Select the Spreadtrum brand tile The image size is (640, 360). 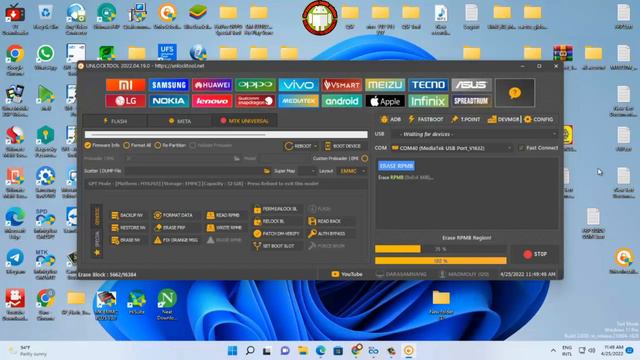(471, 101)
